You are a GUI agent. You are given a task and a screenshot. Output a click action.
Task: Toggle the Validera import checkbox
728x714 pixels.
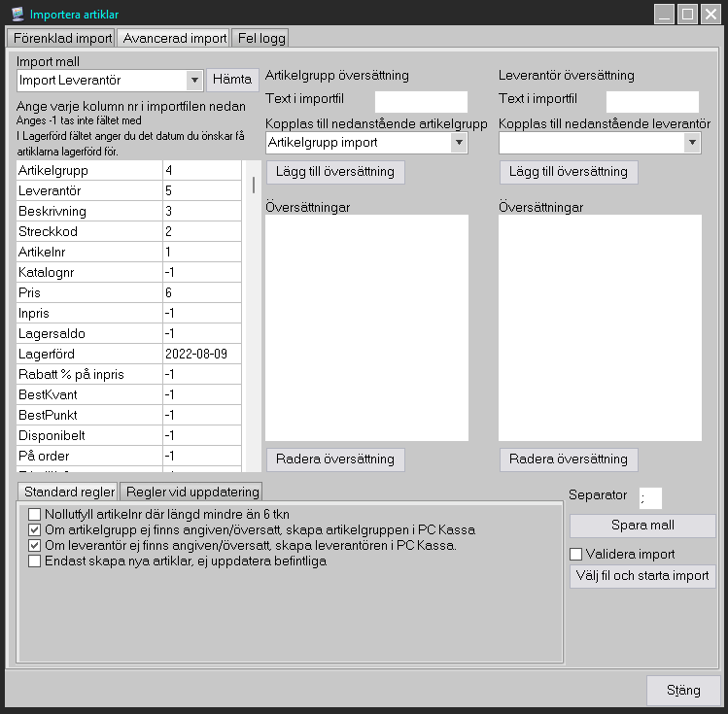tap(576, 555)
